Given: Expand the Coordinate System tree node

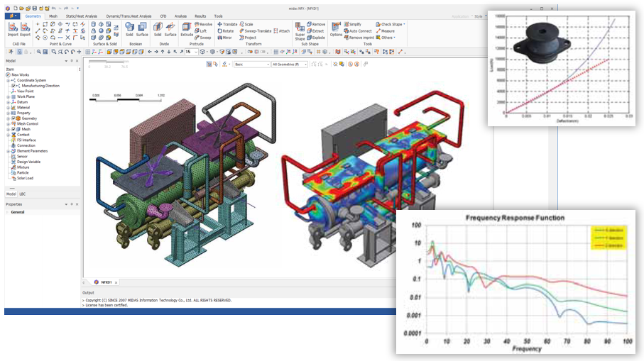Looking at the screenshot, I should point(9,80).
